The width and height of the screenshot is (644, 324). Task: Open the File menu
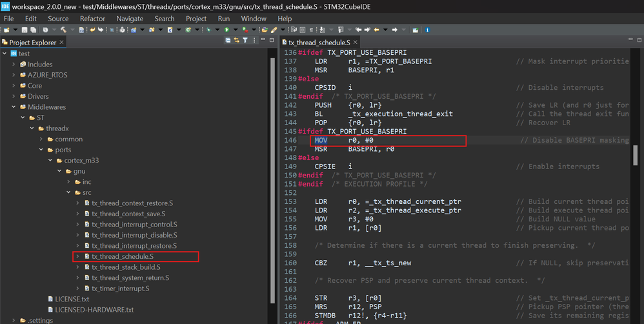[8, 19]
